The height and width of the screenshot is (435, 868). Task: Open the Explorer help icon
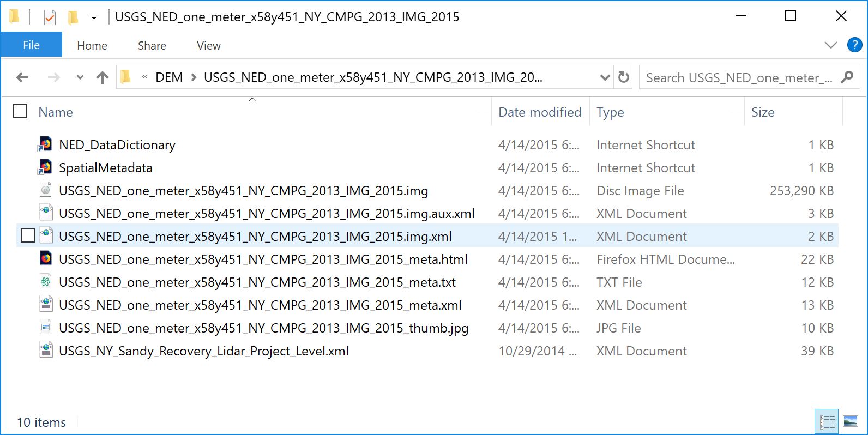point(854,45)
